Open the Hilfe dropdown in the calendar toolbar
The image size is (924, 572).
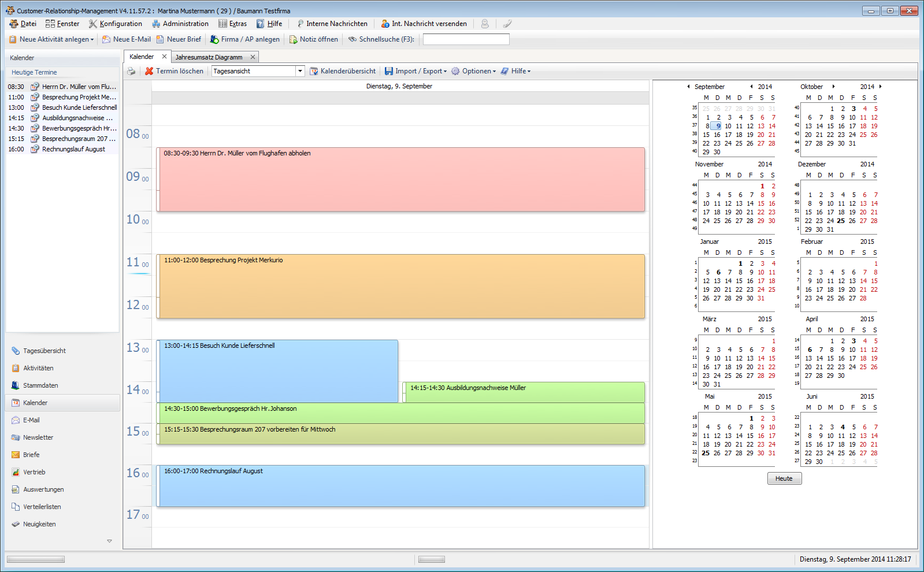pos(515,71)
